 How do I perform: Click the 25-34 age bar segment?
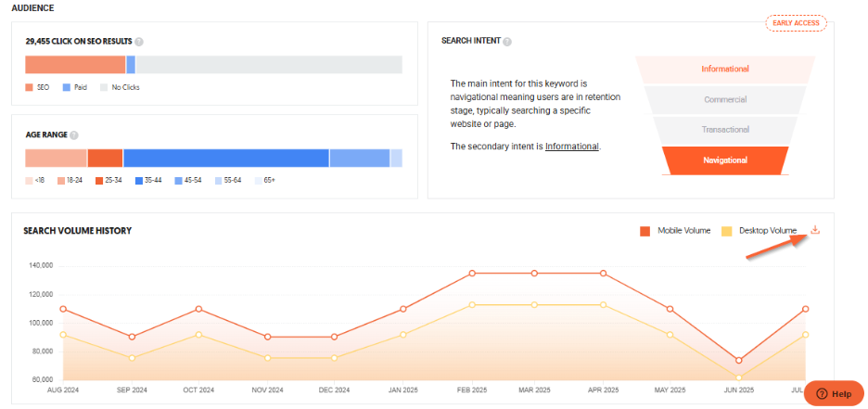pos(105,158)
